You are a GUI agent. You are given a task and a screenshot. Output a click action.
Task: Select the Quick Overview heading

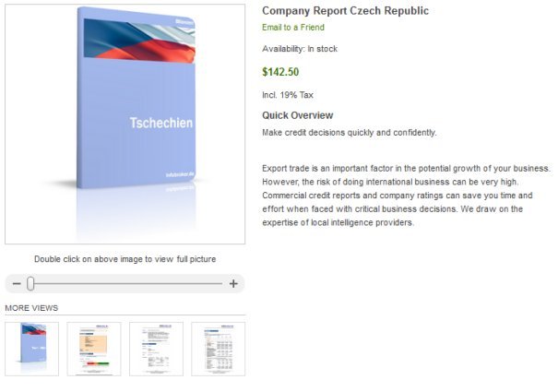297,116
